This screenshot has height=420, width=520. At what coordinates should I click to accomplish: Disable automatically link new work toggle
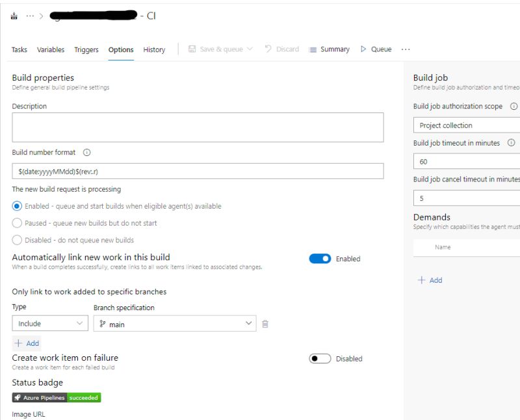pos(320,259)
